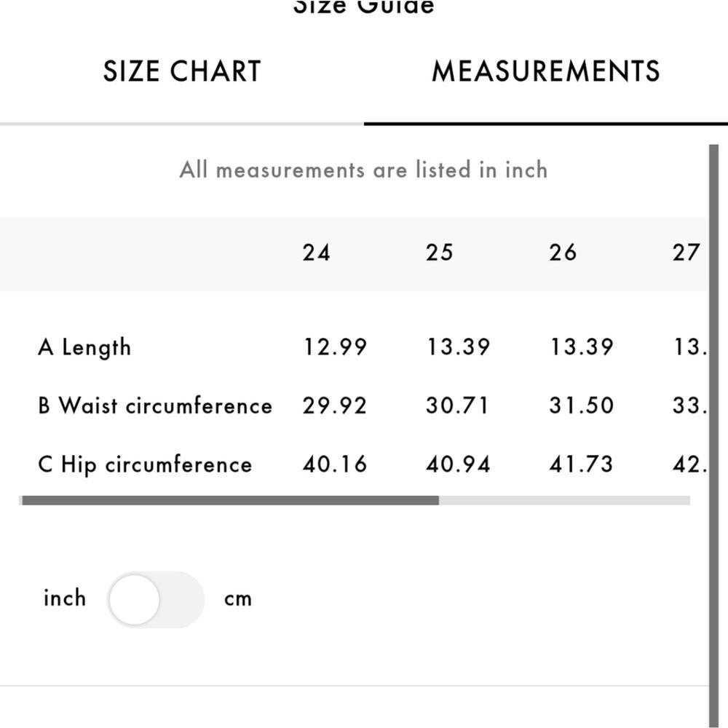Switch to the SIZE CHART tab

pyautogui.click(x=181, y=71)
